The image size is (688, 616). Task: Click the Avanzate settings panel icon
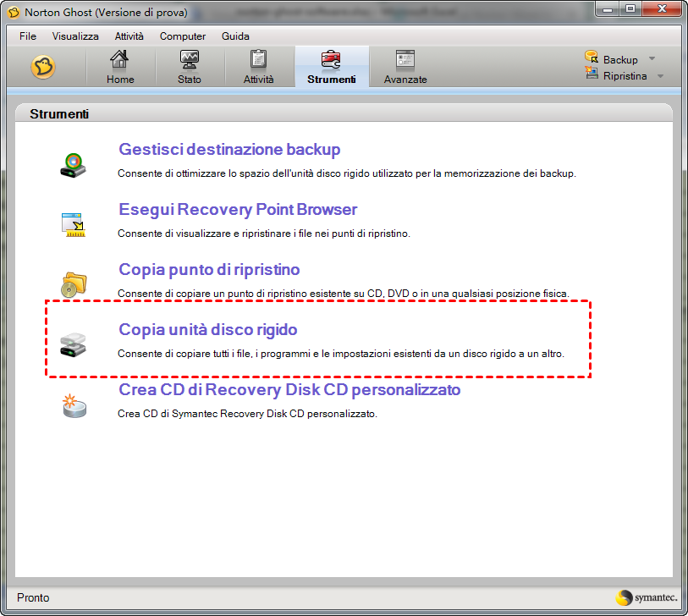[x=405, y=58]
